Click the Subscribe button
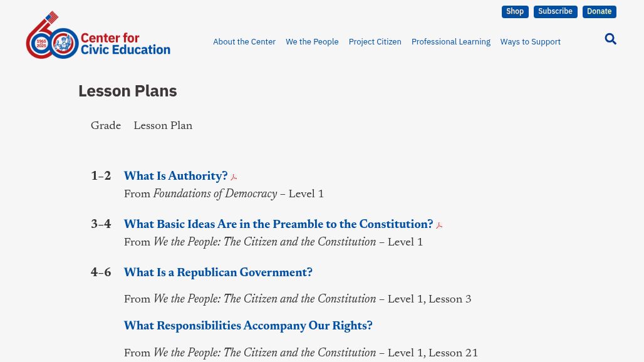The height and width of the screenshot is (362, 644). coord(555,11)
